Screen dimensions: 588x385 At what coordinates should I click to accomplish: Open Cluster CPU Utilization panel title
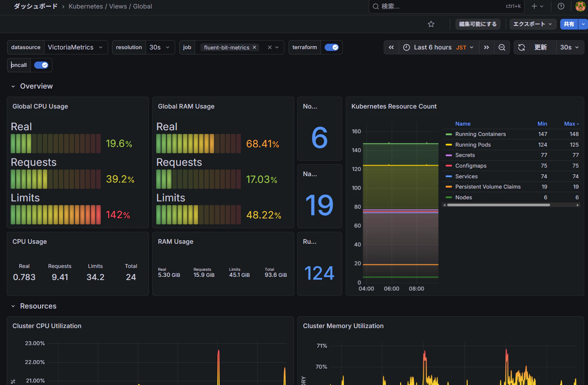(47, 326)
